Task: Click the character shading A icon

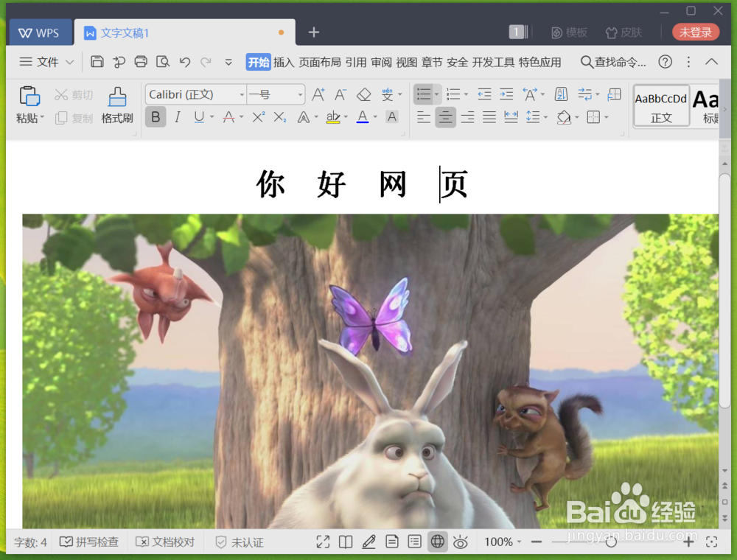Action: pyautogui.click(x=391, y=117)
